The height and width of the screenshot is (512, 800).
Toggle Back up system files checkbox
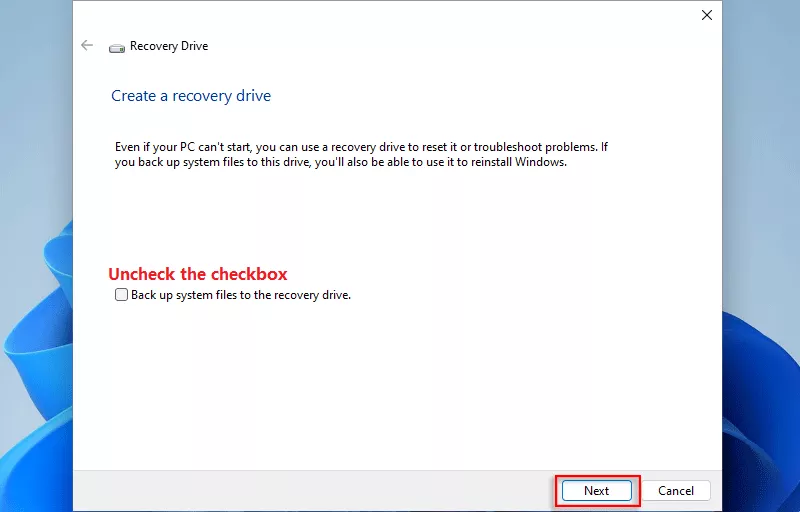coord(121,295)
